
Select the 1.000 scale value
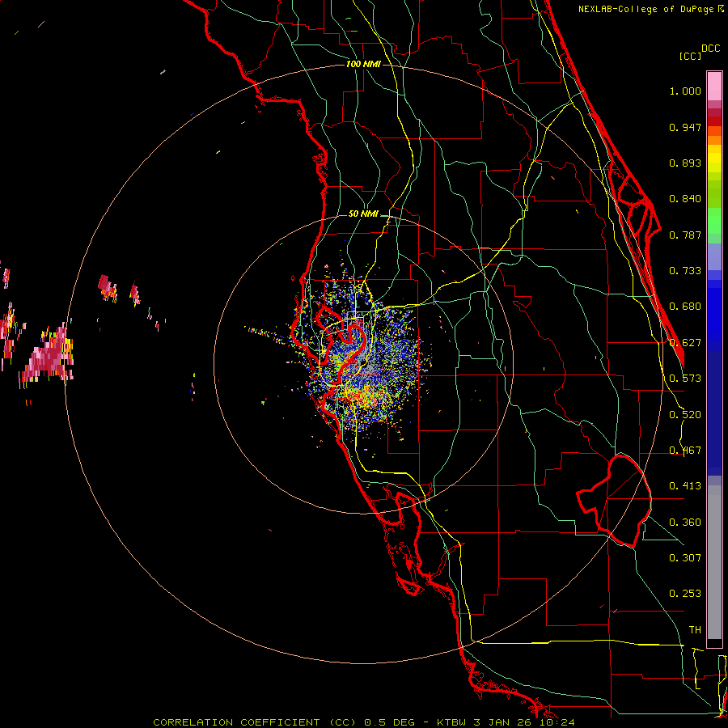[685, 91]
